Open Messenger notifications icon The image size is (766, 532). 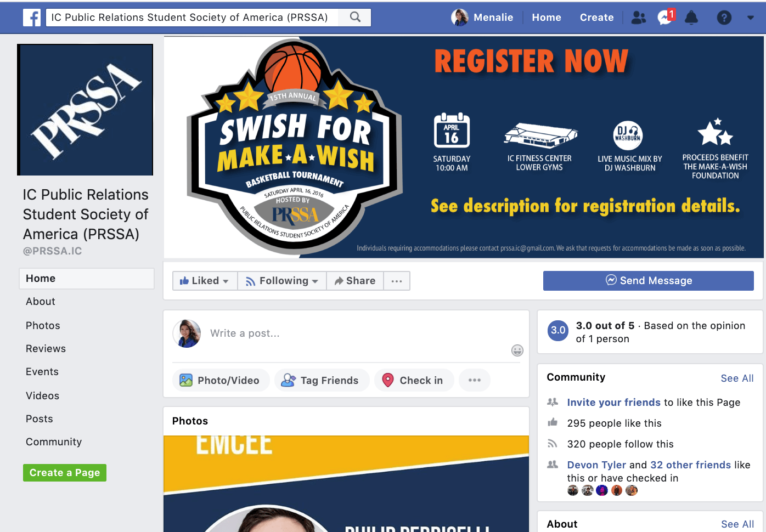(665, 18)
